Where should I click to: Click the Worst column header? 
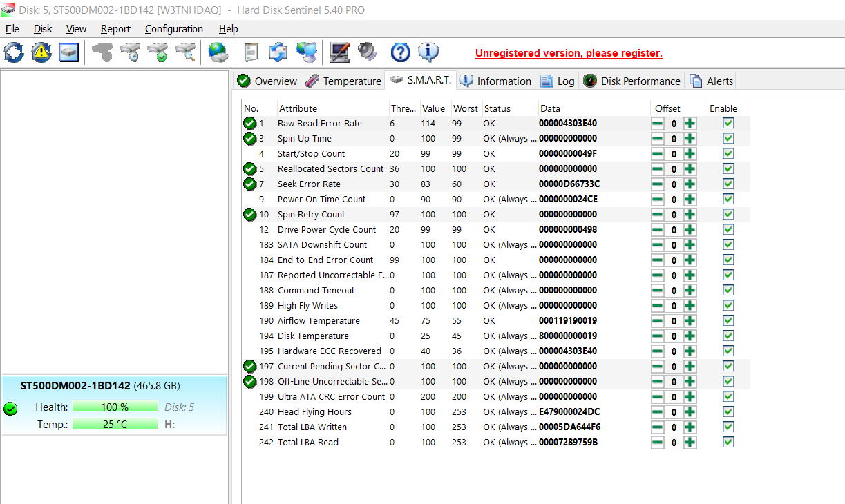(x=466, y=108)
